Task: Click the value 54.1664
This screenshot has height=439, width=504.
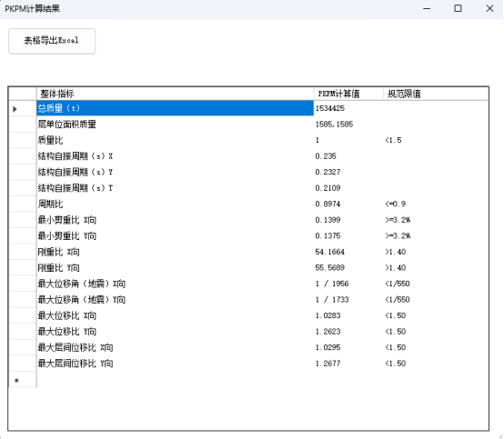Action: point(330,252)
